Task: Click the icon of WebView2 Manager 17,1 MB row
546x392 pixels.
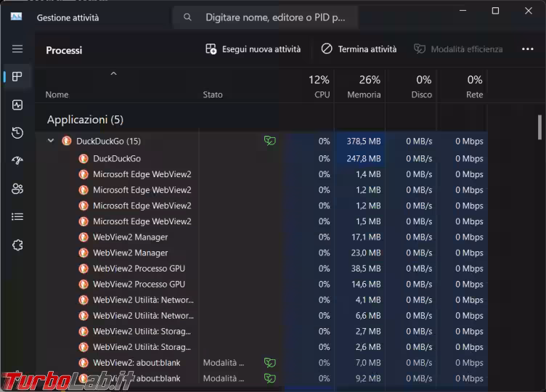Action: (83, 237)
